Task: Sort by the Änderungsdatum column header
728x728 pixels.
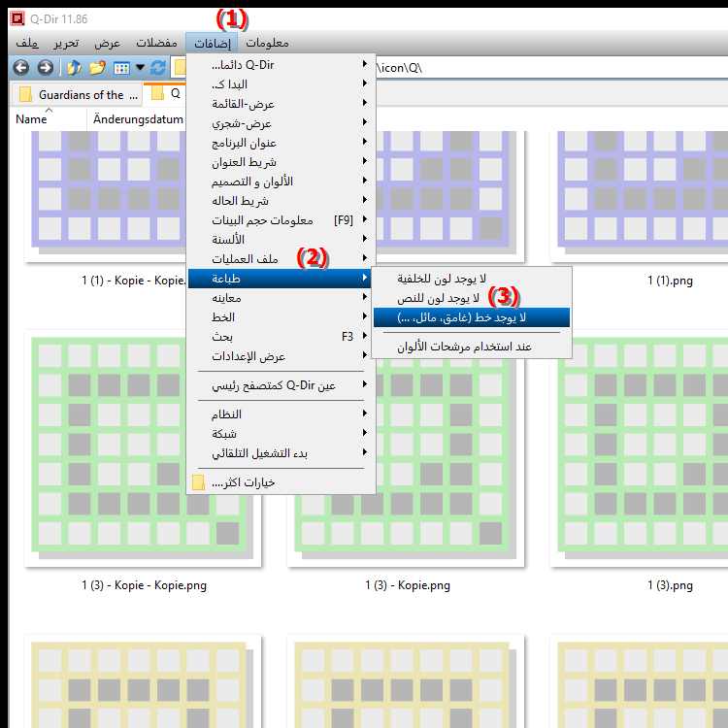Action: pyautogui.click(x=138, y=119)
